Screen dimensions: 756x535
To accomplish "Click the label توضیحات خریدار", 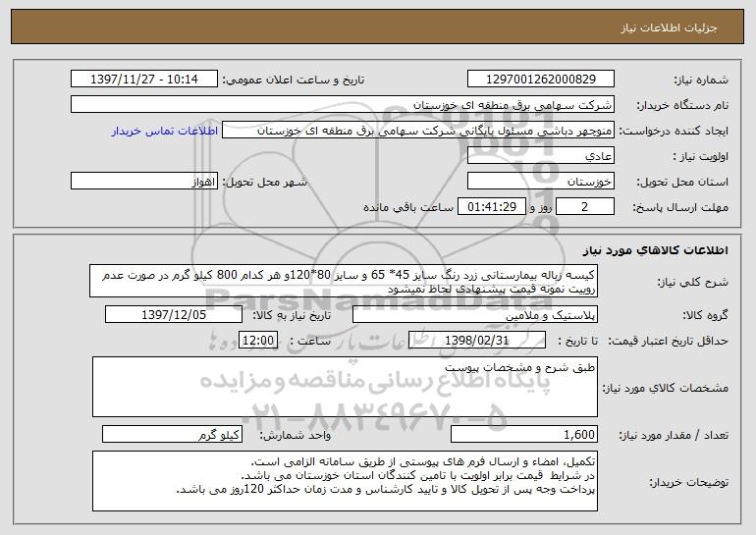I will (688, 482).
